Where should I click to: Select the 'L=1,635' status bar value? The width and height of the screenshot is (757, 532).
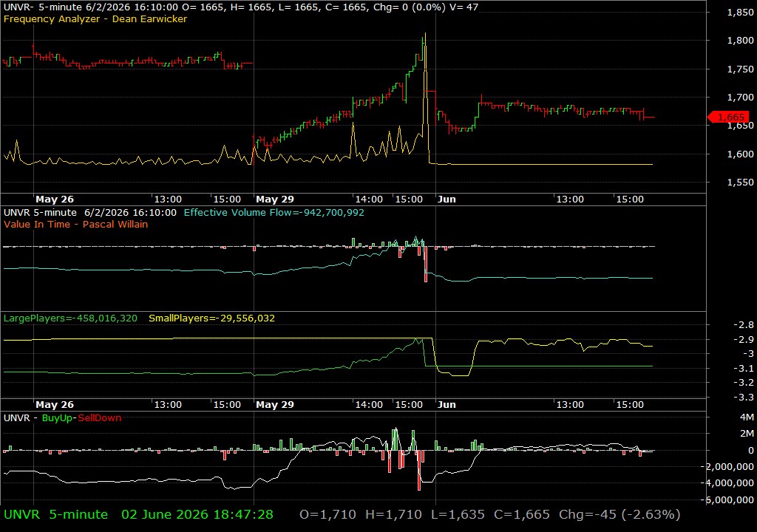coord(458,514)
